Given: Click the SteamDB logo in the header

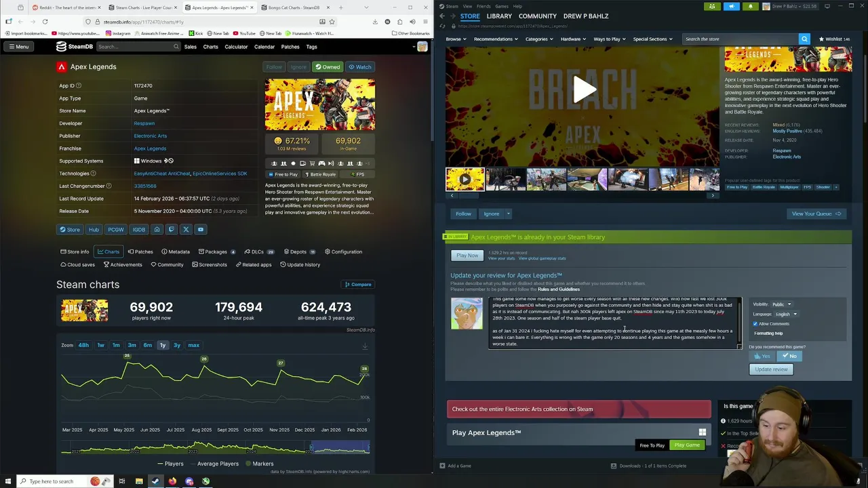Looking at the screenshot, I should pyautogui.click(x=75, y=47).
